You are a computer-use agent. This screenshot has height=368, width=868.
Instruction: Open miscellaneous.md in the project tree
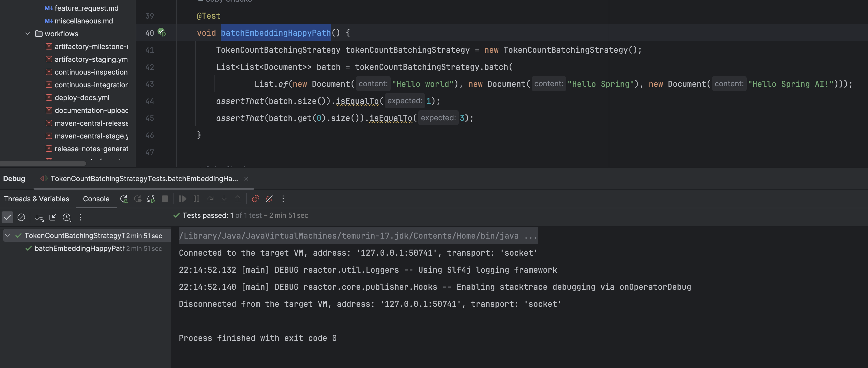[84, 21]
